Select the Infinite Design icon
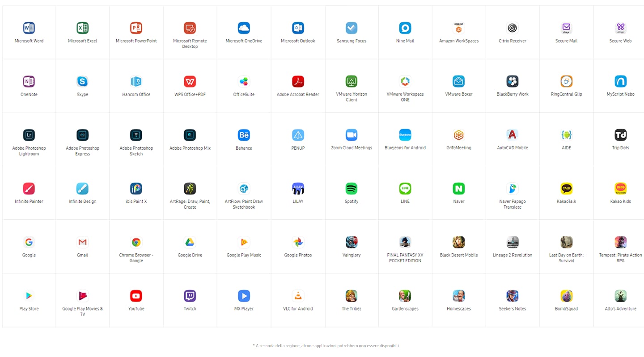The width and height of the screenshot is (644, 357). pos(83,189)
